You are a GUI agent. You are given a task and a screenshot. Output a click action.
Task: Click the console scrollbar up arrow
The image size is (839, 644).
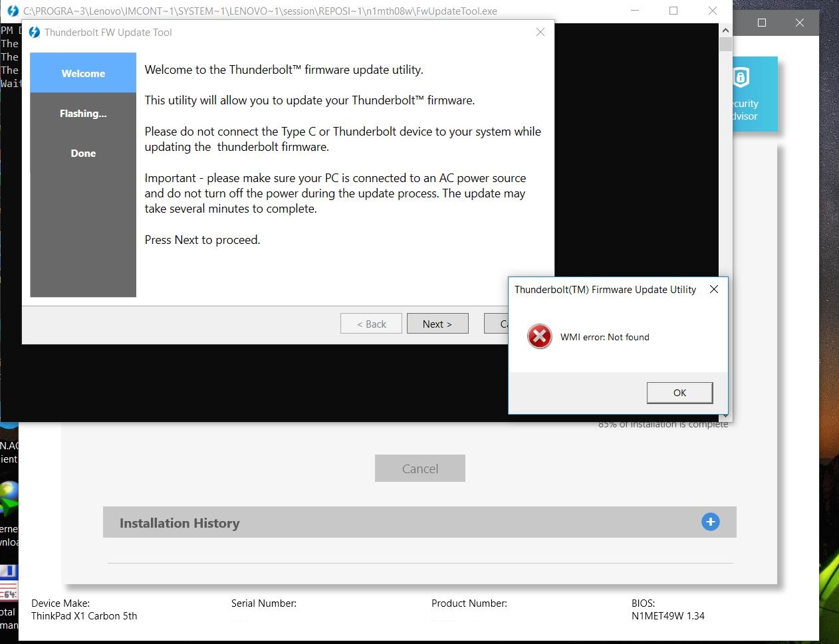point(725,30)
